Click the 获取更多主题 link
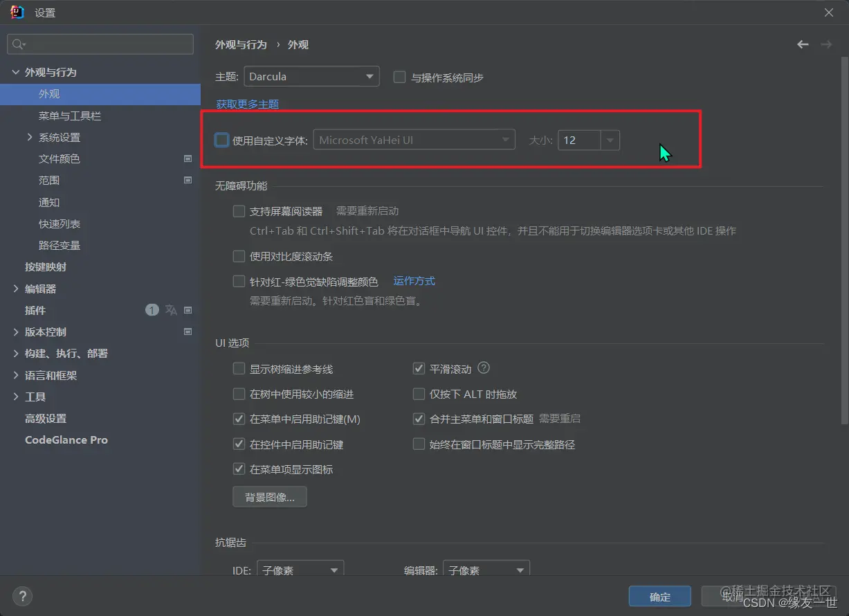This screenshot has height=616, width=849. [246, 103]
